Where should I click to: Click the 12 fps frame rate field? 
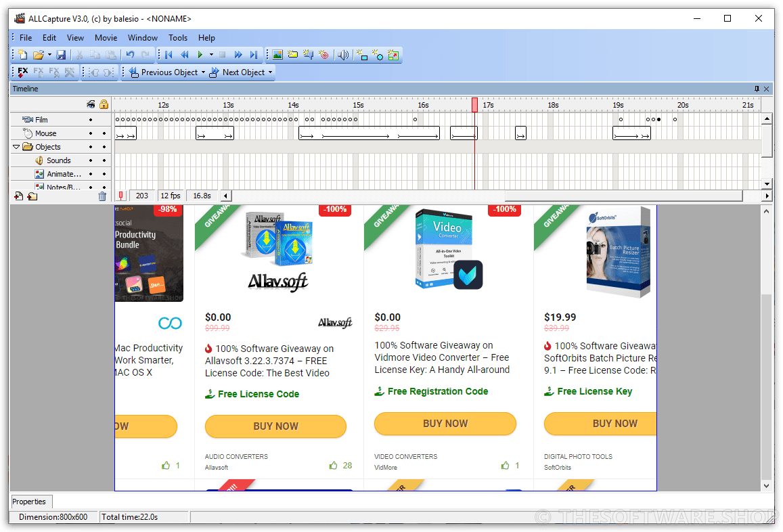[x=171, y=196]
